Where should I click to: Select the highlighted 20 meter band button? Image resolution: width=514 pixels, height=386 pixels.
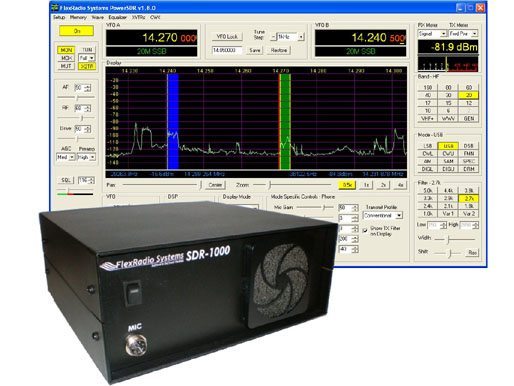(469, 95)
